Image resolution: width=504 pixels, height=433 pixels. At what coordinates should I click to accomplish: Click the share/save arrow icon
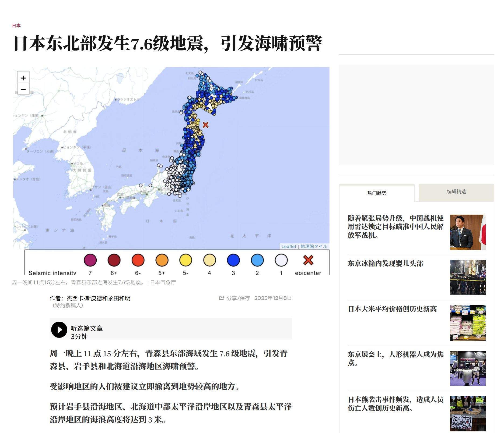pos(222,298)
